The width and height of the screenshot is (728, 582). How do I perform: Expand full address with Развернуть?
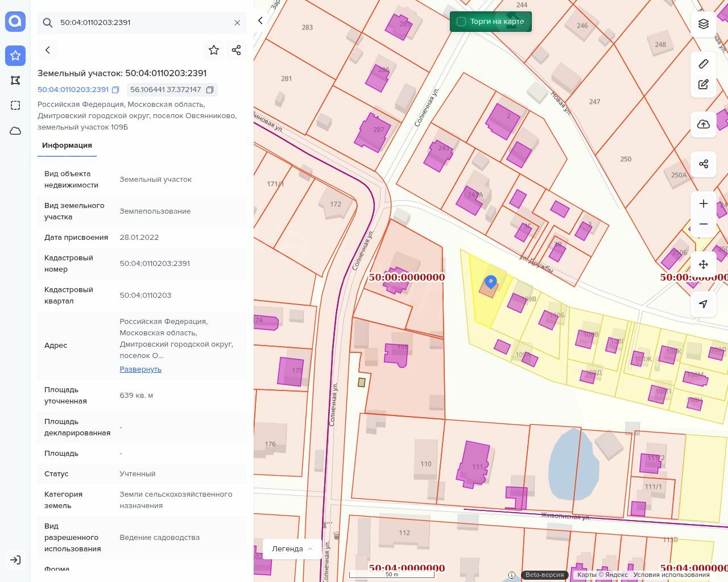coord(140,369)
